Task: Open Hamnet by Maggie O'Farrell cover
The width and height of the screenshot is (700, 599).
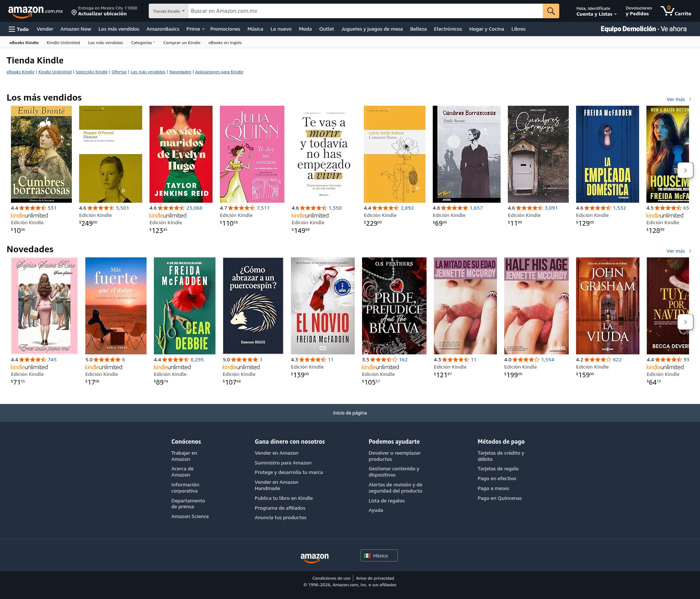Action: tap(110, 154)
